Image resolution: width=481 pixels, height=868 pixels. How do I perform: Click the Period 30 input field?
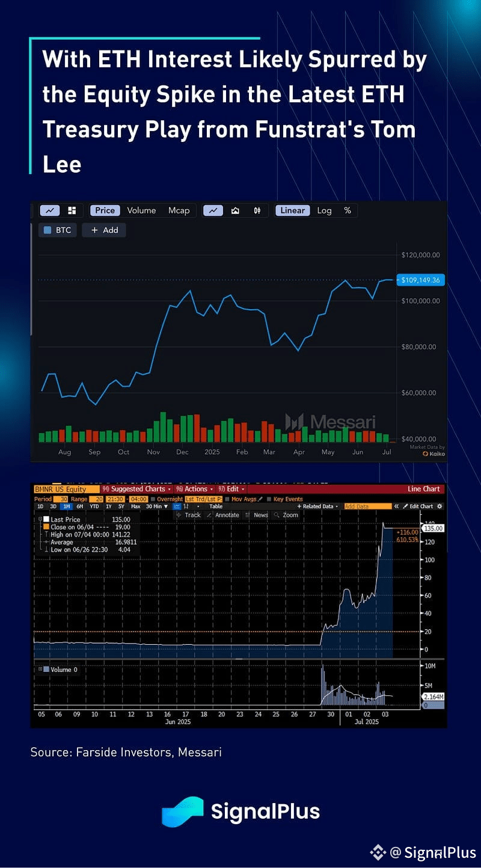click(x=61, y=499)
